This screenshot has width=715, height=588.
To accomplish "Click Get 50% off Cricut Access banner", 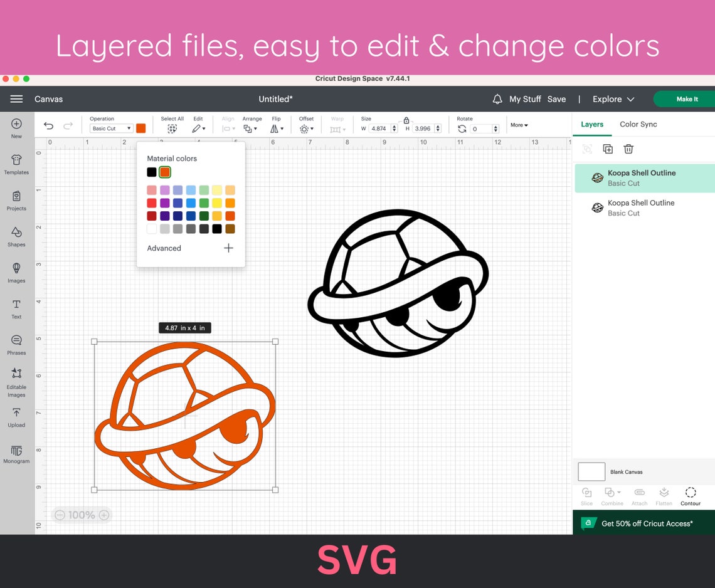I will pyautogui.click(x=646, y=523).
